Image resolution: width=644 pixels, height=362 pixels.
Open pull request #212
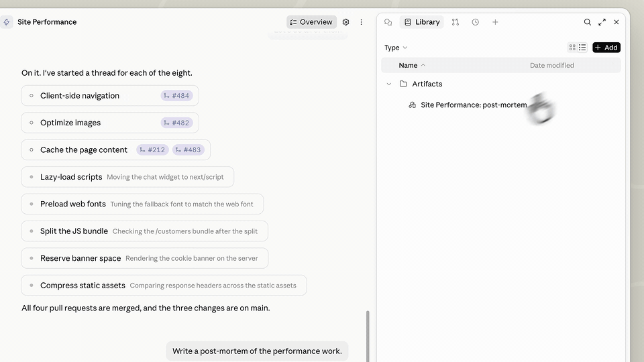pyautogui.click(x=152, y=149)
